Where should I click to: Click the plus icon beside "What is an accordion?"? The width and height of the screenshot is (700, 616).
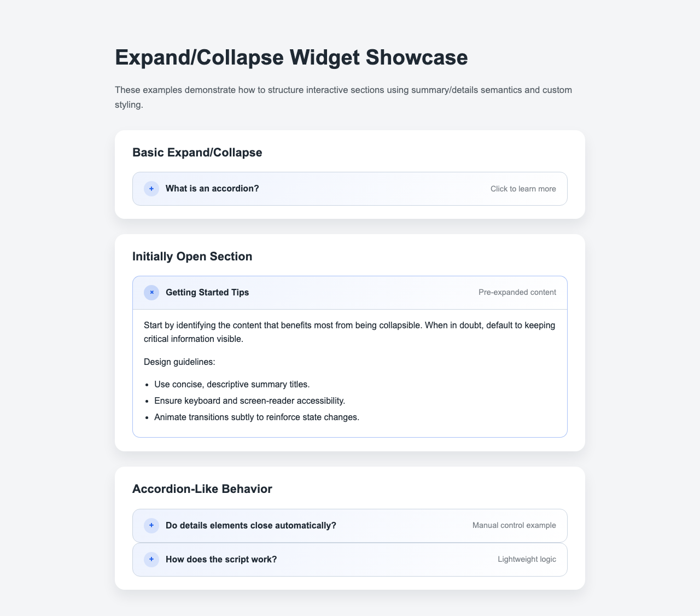pyautogui.click(x=151, y=189)
